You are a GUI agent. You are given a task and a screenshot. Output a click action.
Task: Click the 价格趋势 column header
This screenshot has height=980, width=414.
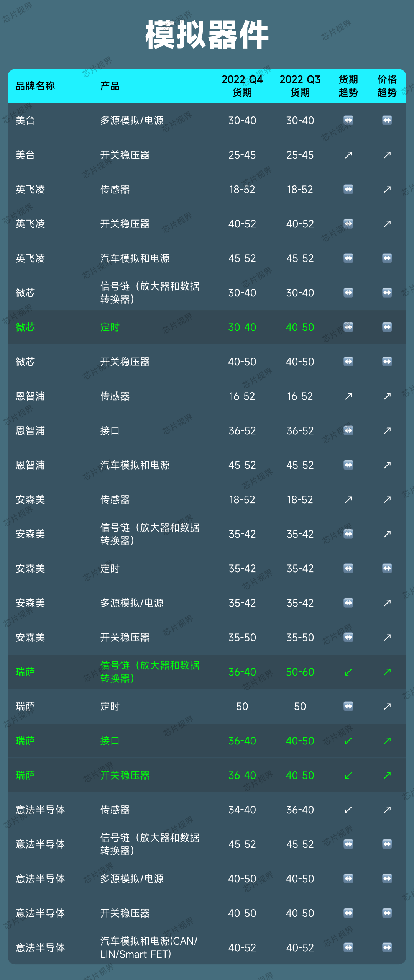coord(387,86)
